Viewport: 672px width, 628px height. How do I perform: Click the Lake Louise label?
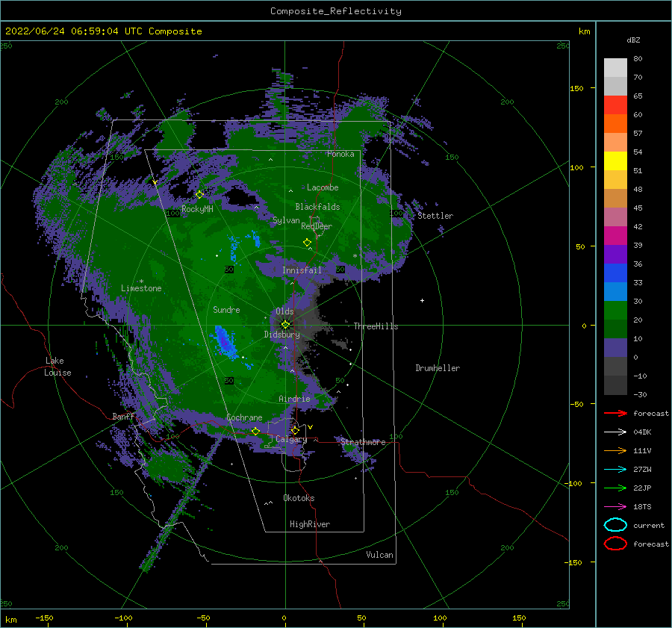tap(57, 367)
